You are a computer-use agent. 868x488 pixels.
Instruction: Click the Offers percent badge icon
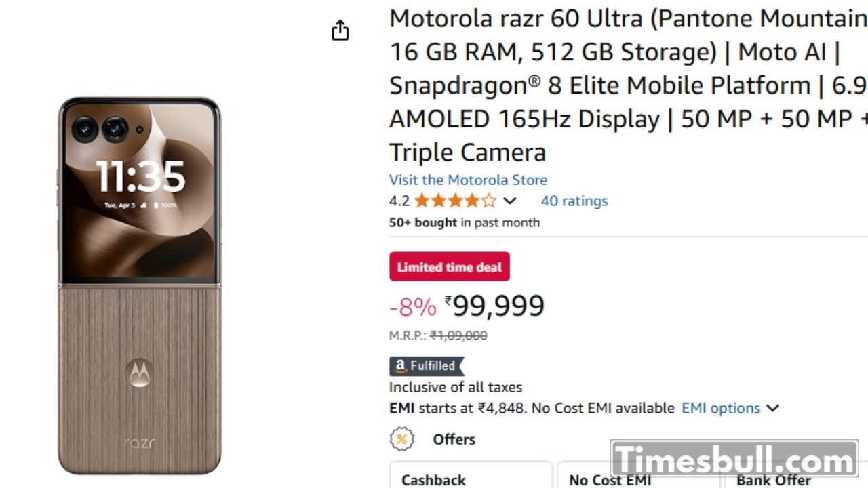pyautogui.click(x=401, y=439)
